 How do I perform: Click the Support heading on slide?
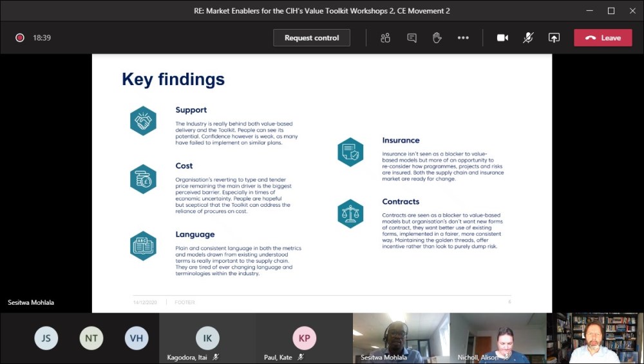191,110
